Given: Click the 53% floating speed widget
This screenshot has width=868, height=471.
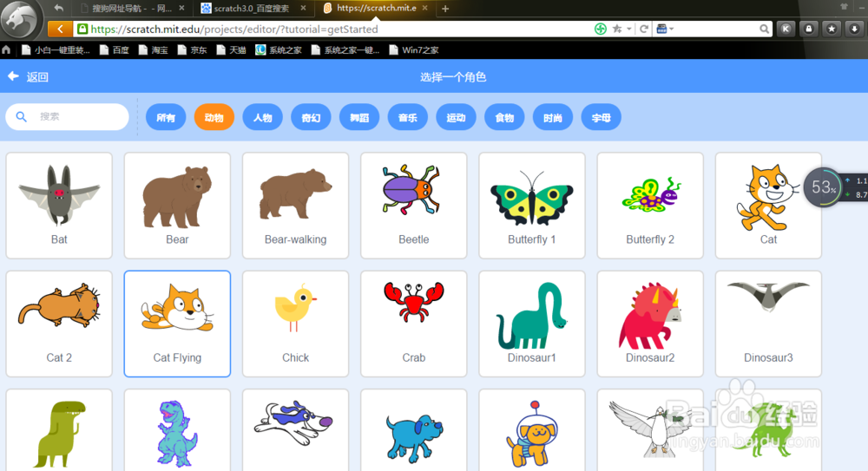Looking at the screenshot, I should click(x=823, y=187).
